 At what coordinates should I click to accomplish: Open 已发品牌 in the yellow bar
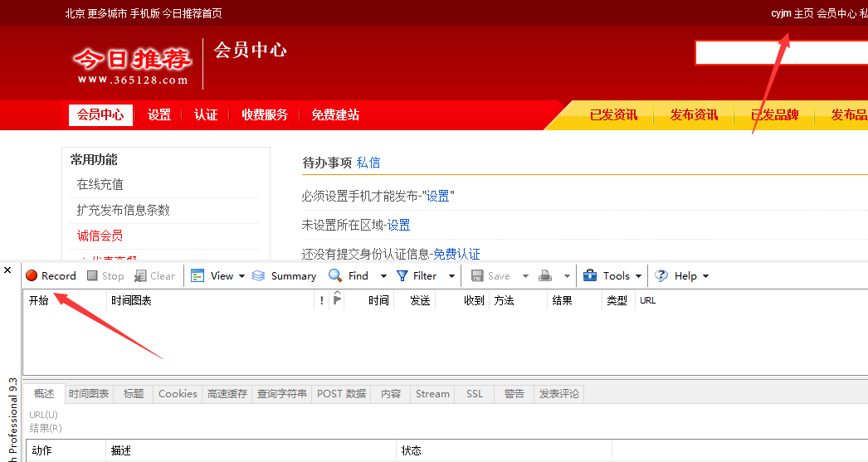click(x=774, y=115)
